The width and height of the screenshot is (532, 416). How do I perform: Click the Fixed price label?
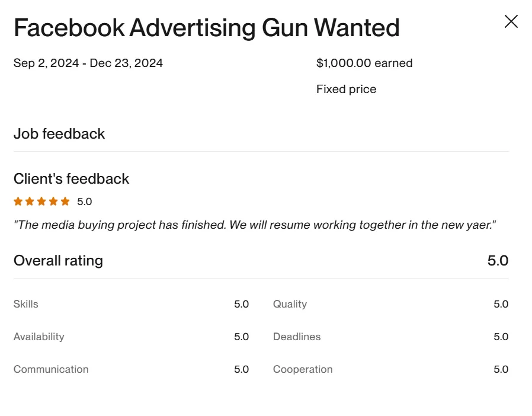(x=347, y=89)
